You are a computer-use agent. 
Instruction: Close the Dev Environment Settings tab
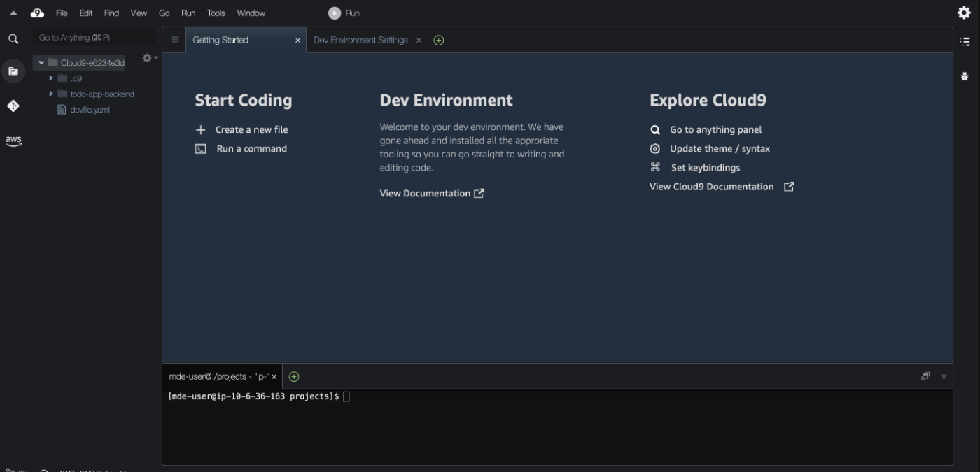pyautogui.click(x=419, y=41)
